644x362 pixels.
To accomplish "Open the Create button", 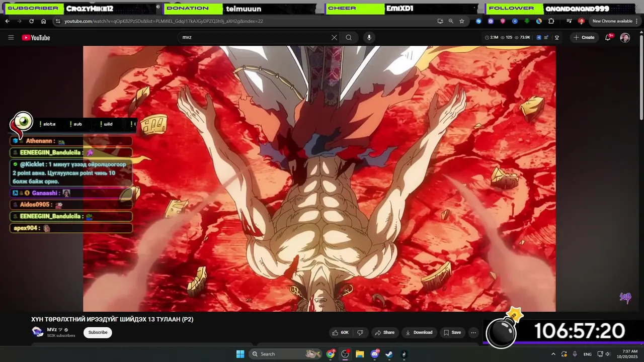I will [584, 37].
